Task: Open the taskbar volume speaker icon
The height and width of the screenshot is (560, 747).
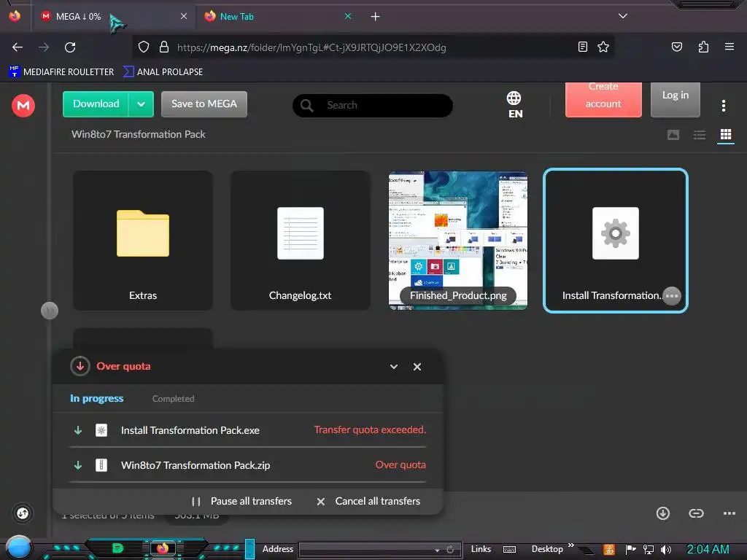Action: [666, 550]
